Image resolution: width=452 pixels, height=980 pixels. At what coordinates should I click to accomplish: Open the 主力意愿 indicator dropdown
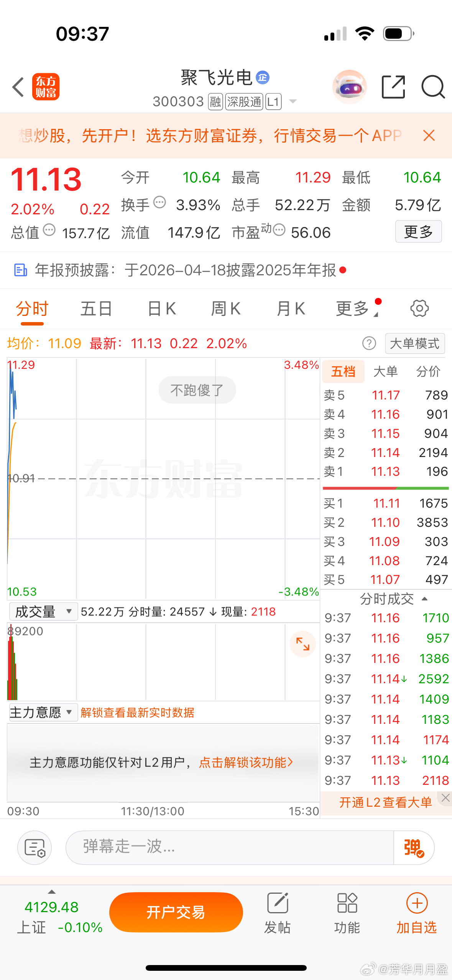tap(43, 712)
